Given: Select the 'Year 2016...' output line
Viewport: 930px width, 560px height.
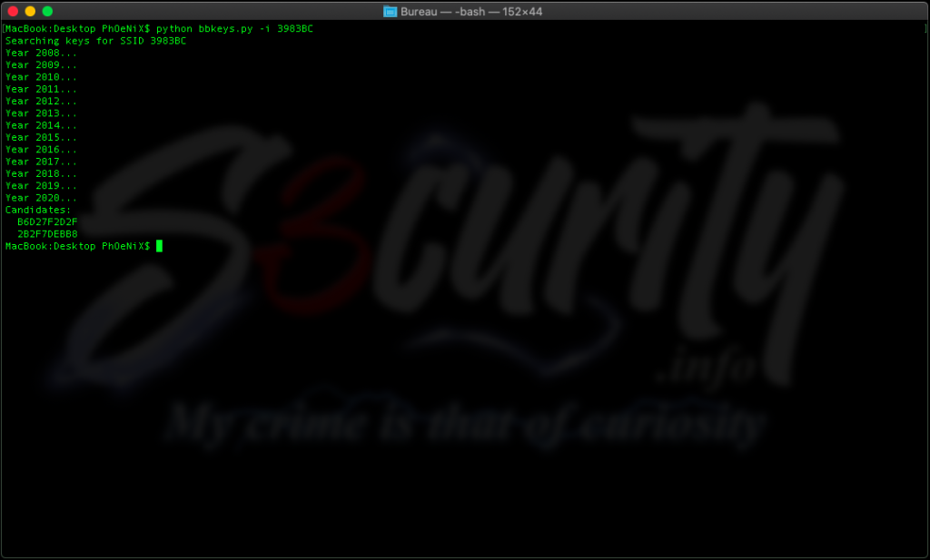Looking at the screenshot, I should coord(41,150).
